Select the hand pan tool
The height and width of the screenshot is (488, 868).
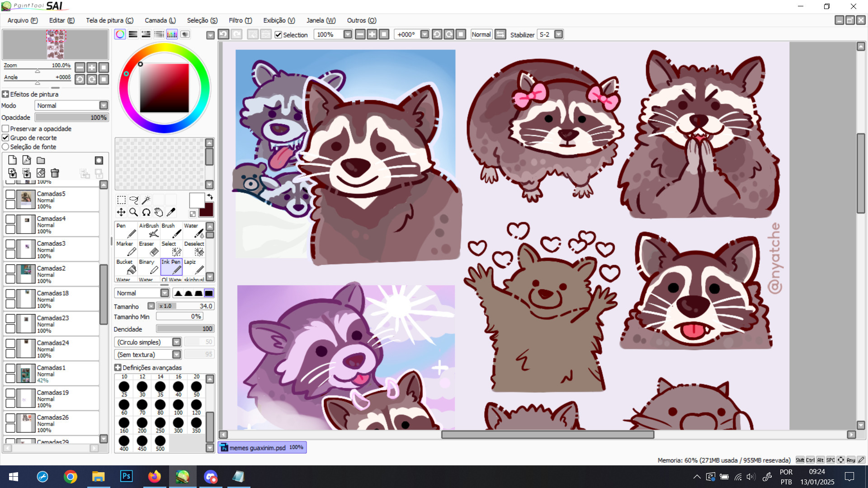[x=158, y=212]
